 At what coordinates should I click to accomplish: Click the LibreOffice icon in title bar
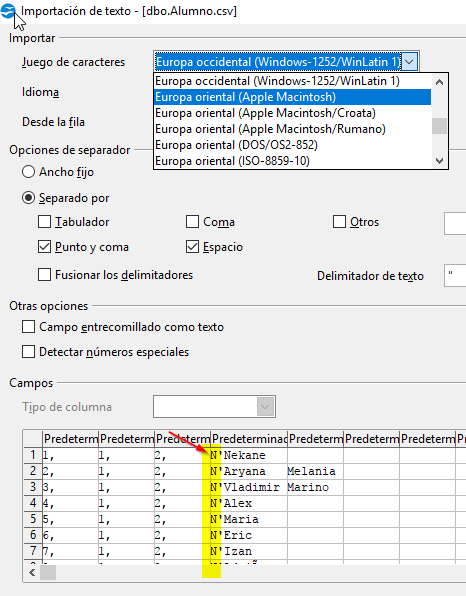coord(8,11)
